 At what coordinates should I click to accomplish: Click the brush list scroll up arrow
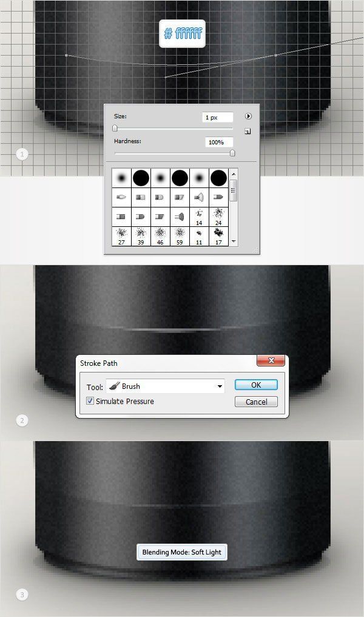click(x=234, y=174)
